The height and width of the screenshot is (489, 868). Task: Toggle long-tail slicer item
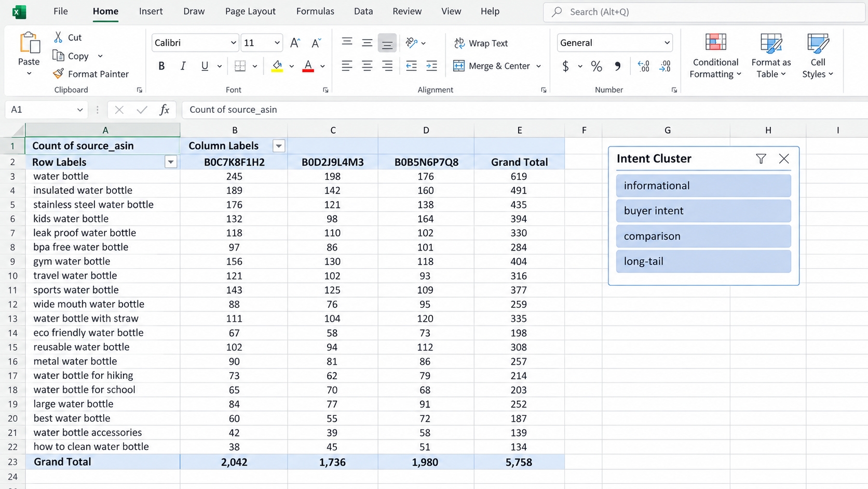pos(703,261)
